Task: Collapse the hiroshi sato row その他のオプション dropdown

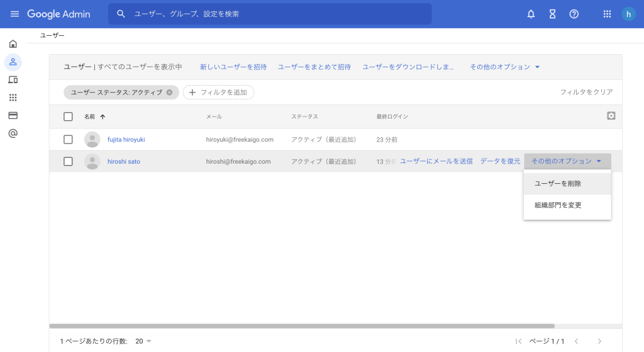Action: pos(567,161)
